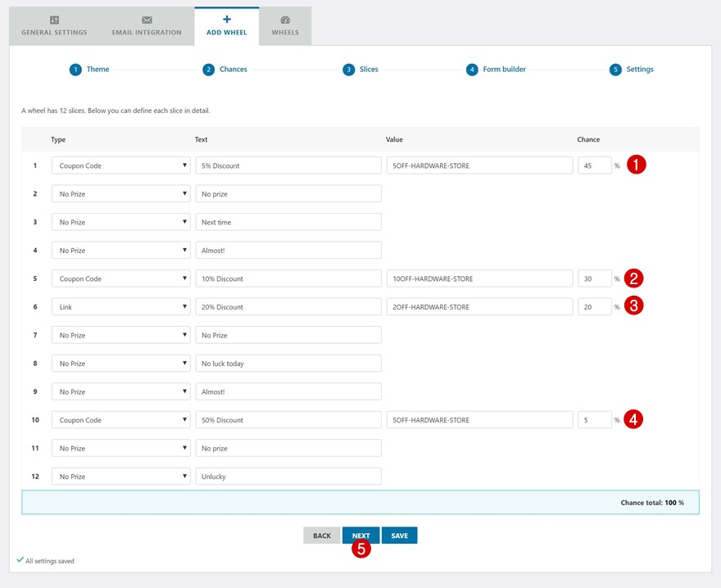This screenshot has width=721, height=588.
Task: Click step 5 Settings circle icon
Action: tap(615, 70)
